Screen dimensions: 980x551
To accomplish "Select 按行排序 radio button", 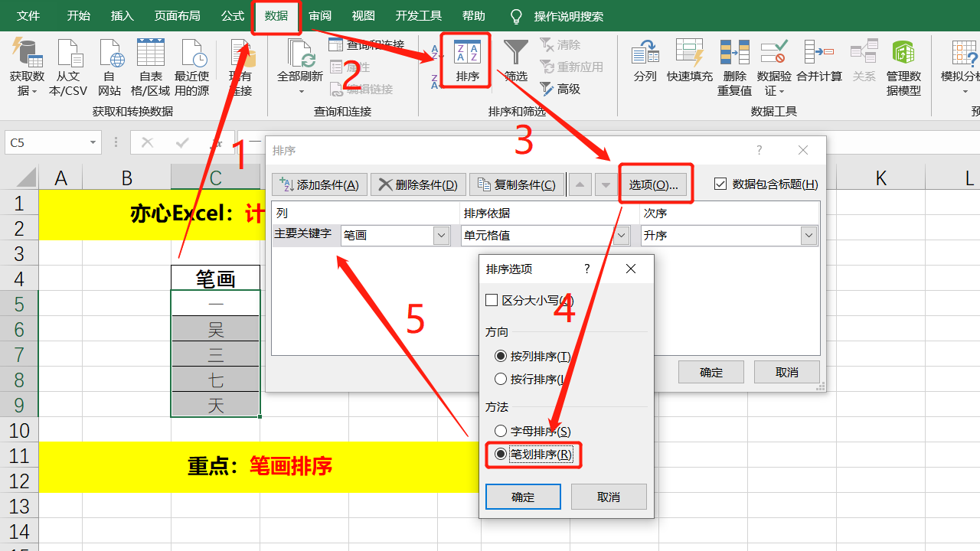I will click(501, 379).
